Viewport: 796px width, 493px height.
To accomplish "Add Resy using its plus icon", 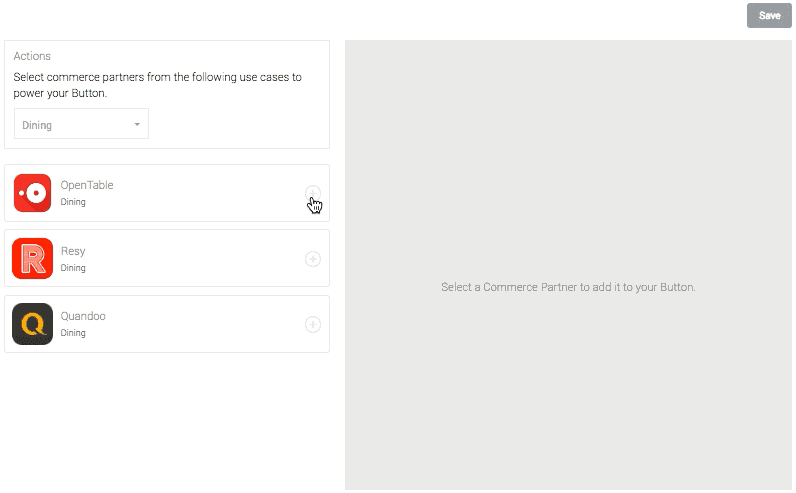I will [312, 259].
